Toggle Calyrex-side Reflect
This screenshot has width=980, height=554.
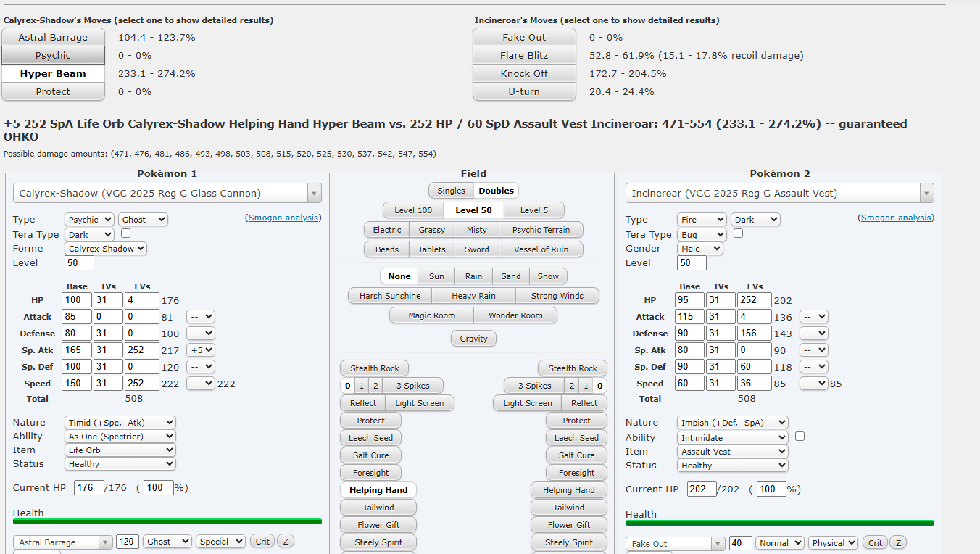(x=363, y=403)
